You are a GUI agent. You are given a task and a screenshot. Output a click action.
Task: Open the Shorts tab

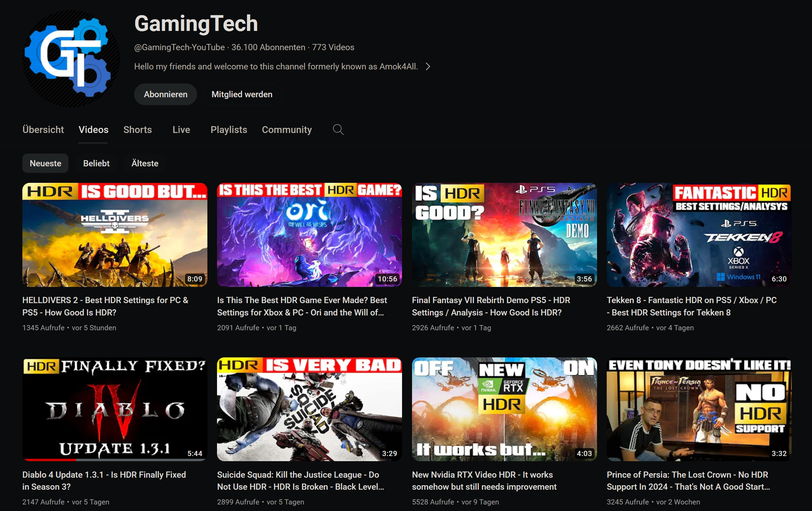[x=138, y=130]
